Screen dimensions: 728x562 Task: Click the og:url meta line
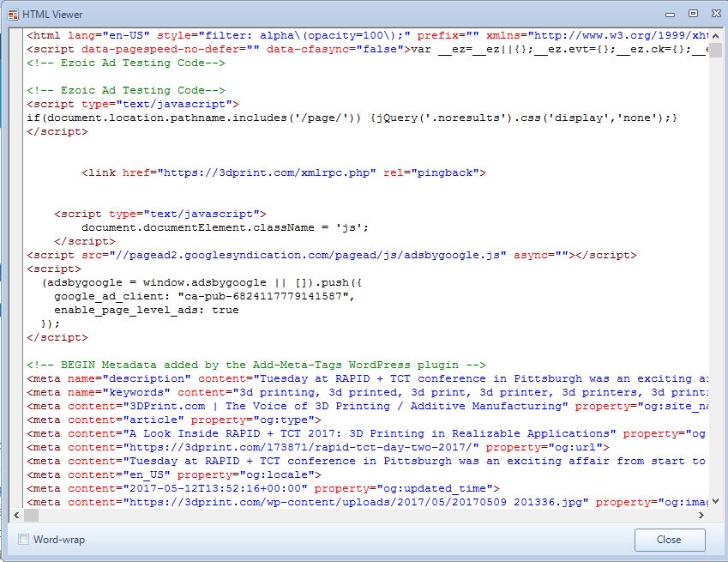(318, 447)
